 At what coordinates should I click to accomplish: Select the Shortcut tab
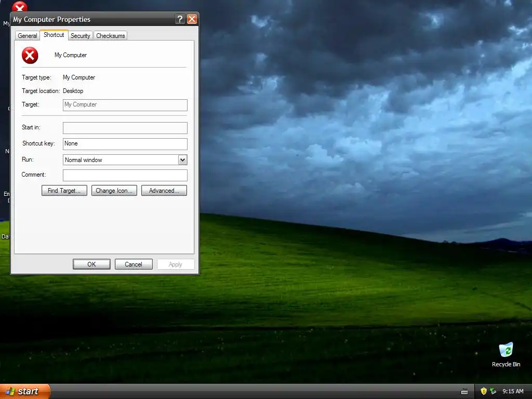coord(54,35)
